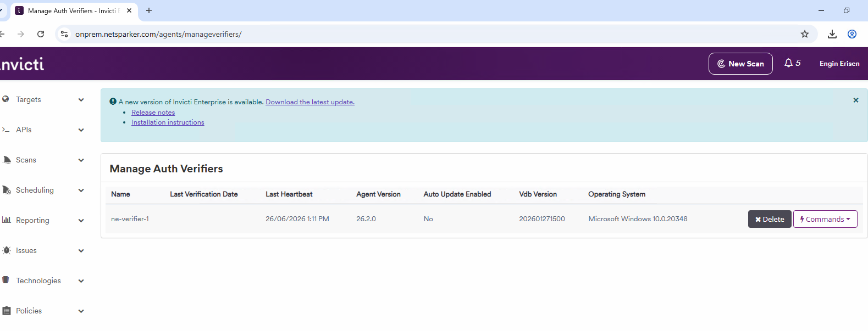Click the Manage Auth Verifiers heading
The width and height of the screenshot is (868, 331).
coord(167,169)
